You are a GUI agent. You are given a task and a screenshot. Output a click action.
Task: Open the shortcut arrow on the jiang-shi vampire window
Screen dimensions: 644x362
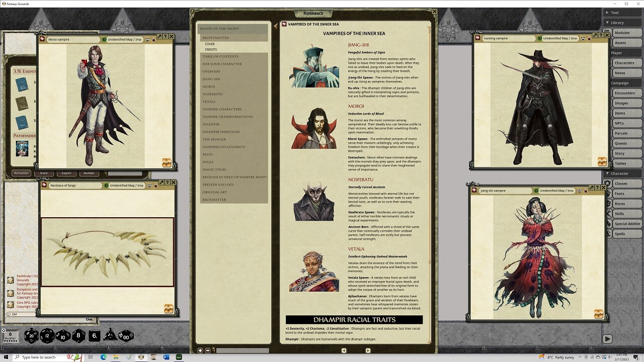tap(592, 188)
